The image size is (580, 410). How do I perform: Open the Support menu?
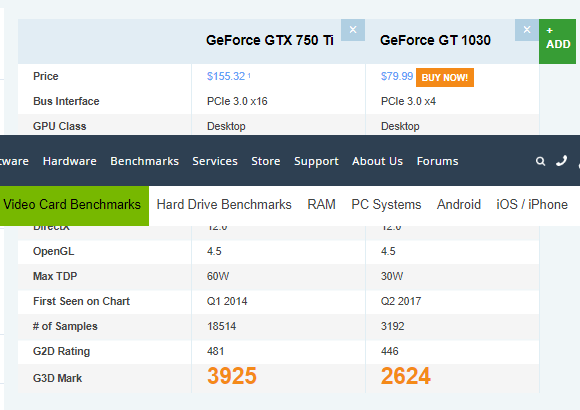coord(316,161)
